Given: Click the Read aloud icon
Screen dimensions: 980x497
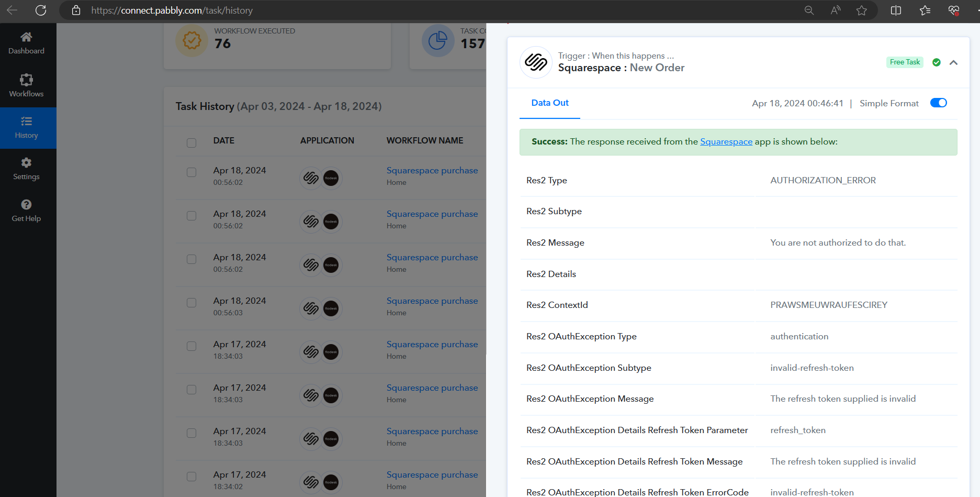Looking at the screenshot, I should (x=836, y=10).
